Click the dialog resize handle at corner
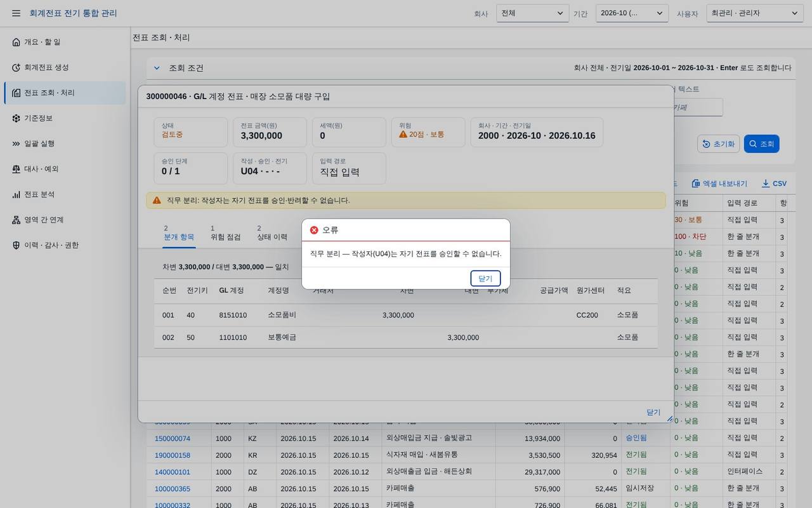Viewport: 812px width, 508px height. tap(669, 418)
